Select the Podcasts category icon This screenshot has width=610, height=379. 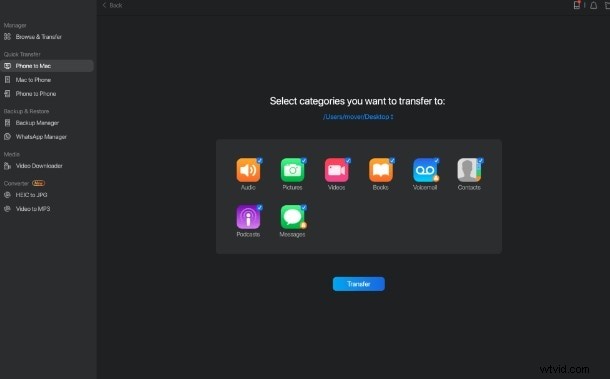(x=248, y=217)
